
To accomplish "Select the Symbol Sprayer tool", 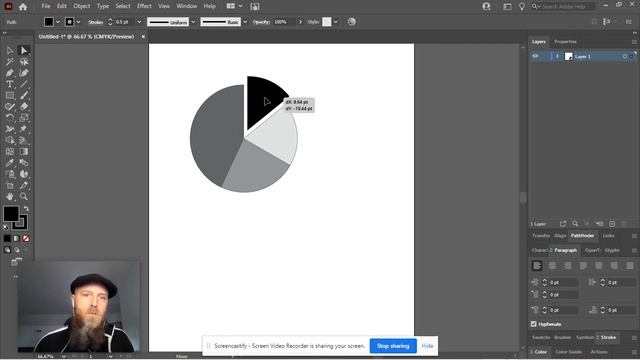I will coord(10,174).
